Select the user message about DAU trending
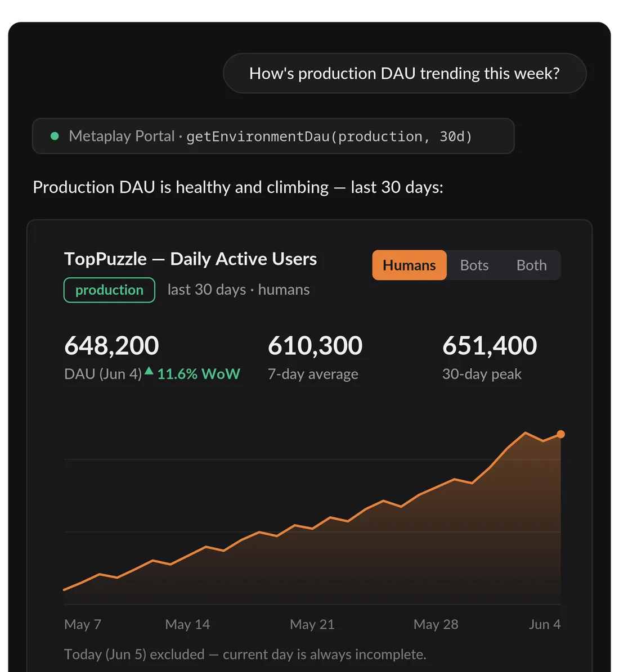 pos(405,73)
